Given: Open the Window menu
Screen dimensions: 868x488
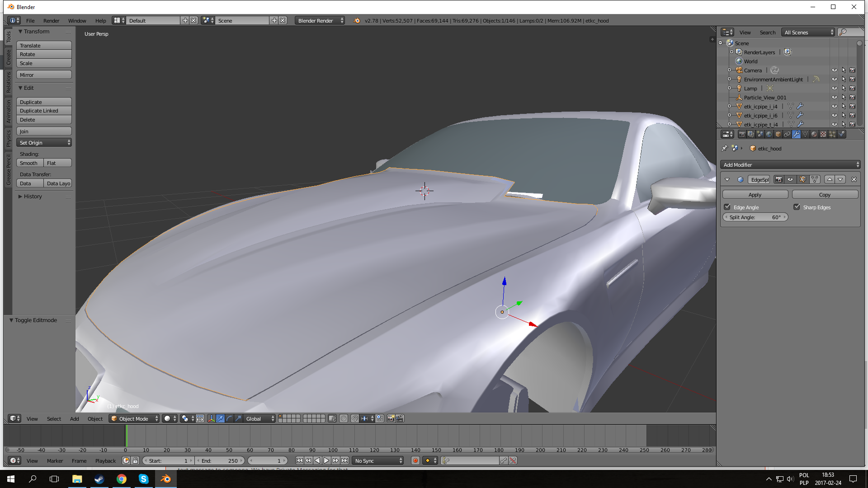Looking at the screenshot, I should 77,20.
